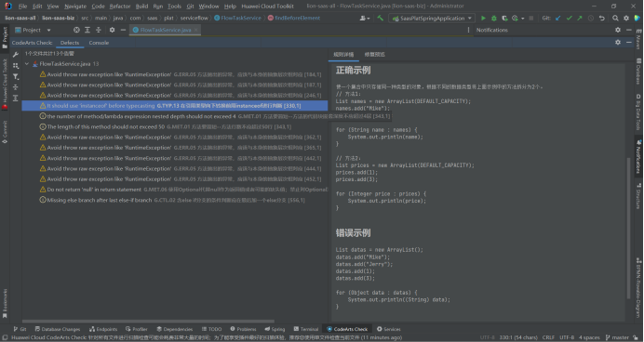Screen dimensions: 644x342
Task: Open editor tabs three-dot menu
Action: [x=469, y=30]
